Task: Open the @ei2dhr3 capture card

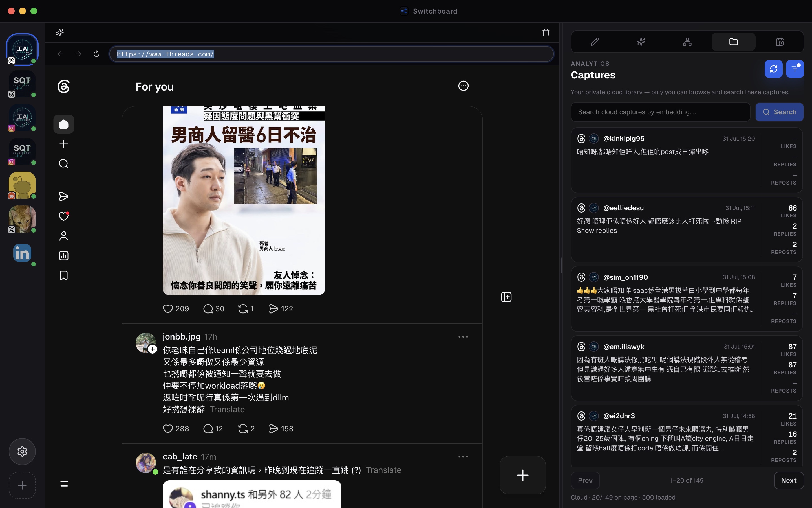Action: click(x=687, y=436)
